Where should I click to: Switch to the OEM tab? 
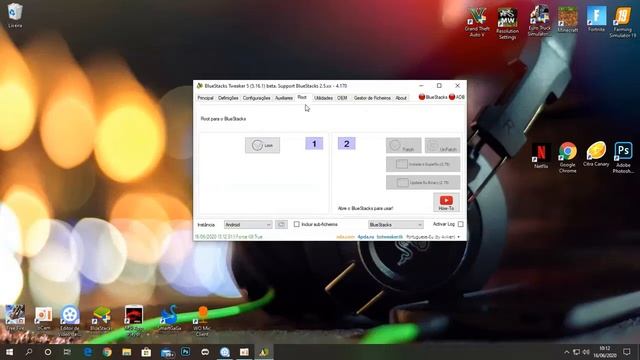[342, 98]
